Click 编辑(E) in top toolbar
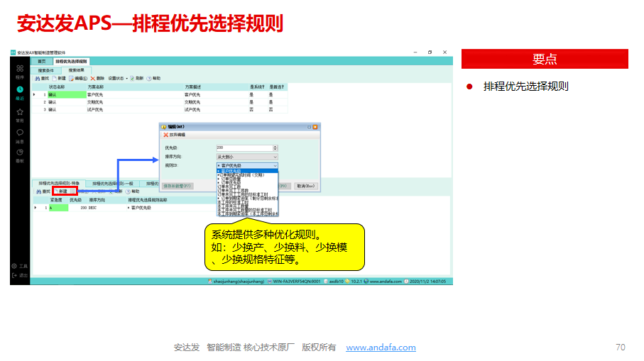The height and width of the screenshot is (361, 644). pyautogui.click(x=78, y=78)
